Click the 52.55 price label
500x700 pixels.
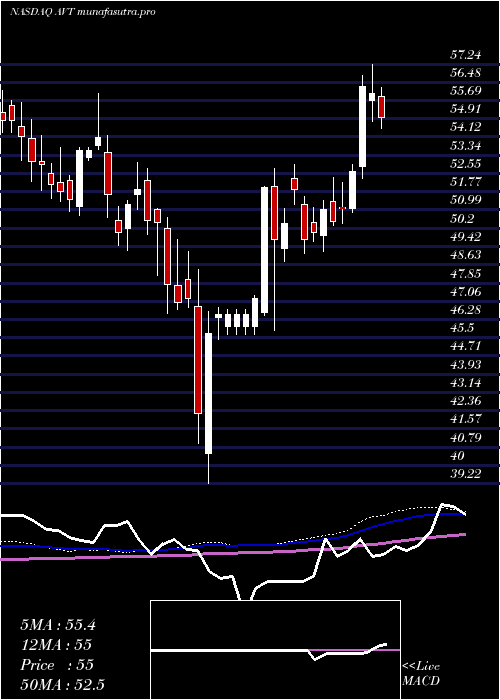465,164
